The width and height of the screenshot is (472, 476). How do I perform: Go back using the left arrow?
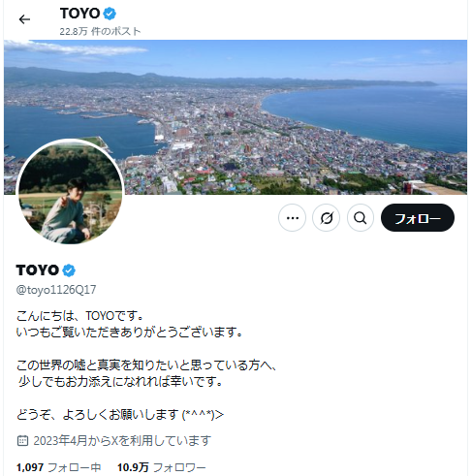pos(24,19)
